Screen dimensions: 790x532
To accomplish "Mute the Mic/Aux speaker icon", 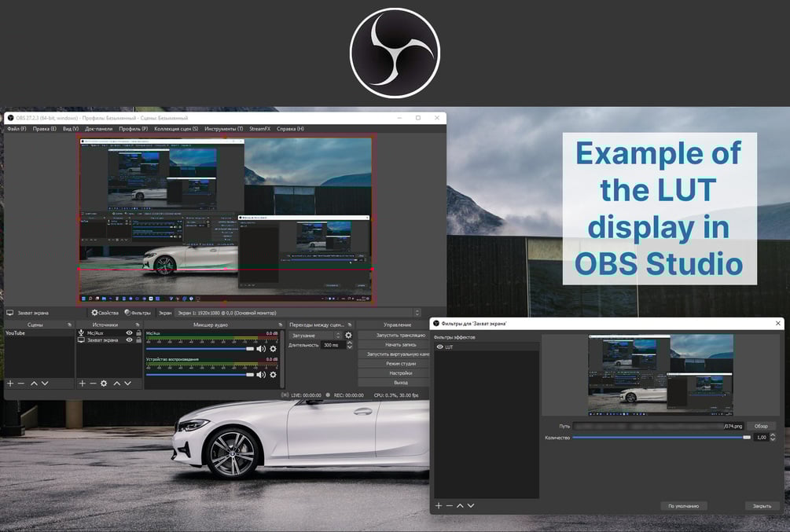I will click(261, 349).
